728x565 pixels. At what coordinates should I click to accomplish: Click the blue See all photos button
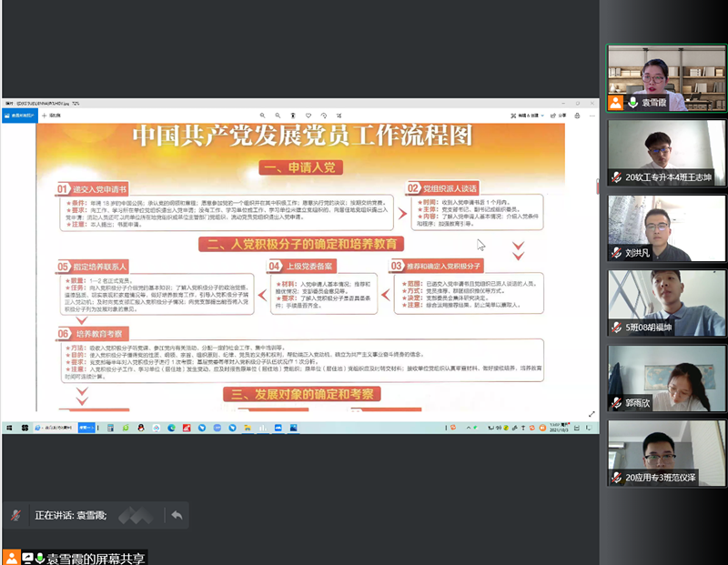coord(19,116)
